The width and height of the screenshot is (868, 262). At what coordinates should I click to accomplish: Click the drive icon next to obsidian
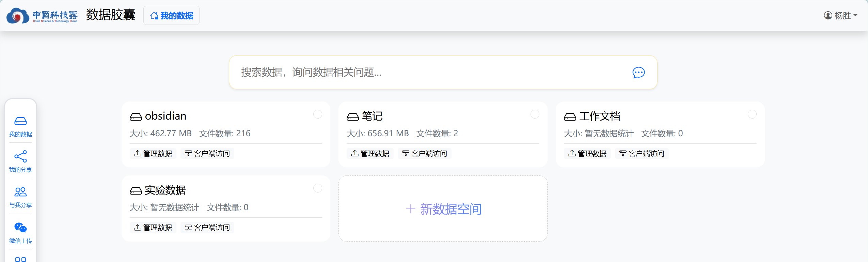pos(136,117)
